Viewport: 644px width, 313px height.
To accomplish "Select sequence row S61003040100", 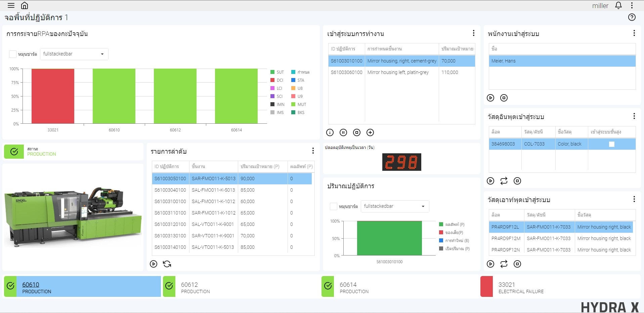I will point(232,190).
